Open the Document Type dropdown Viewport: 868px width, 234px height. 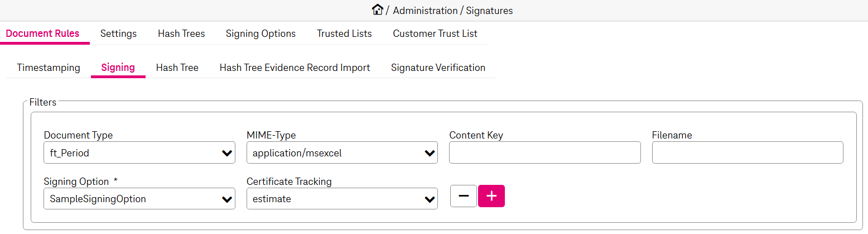click(x=139, y=152)
